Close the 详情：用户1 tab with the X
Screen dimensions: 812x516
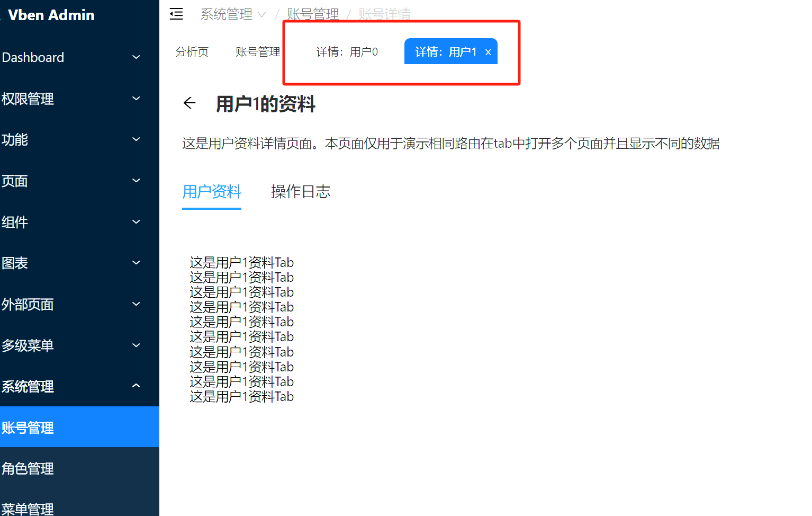pyautogui.click(x=488, y=51)
